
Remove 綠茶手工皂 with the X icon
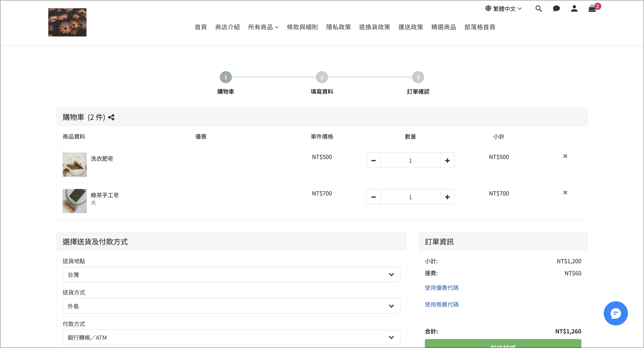click(565, 193)
